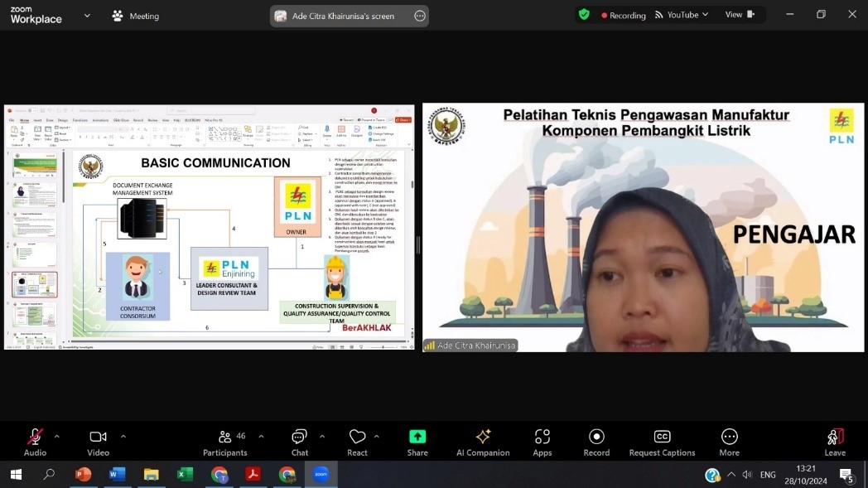The width and height of the screenshot is (868, 488).
Task: Open the File tab in PowerPoint
Action: click(x=12, y=119)
